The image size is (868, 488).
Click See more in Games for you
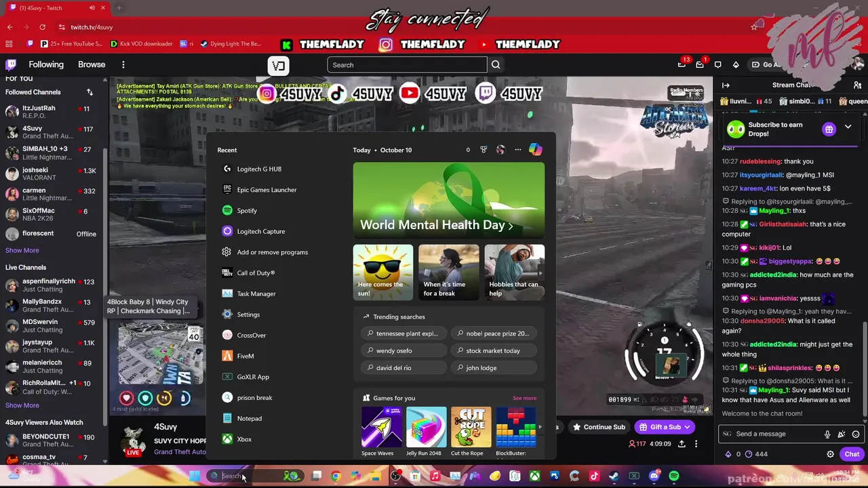coord(524,398)
